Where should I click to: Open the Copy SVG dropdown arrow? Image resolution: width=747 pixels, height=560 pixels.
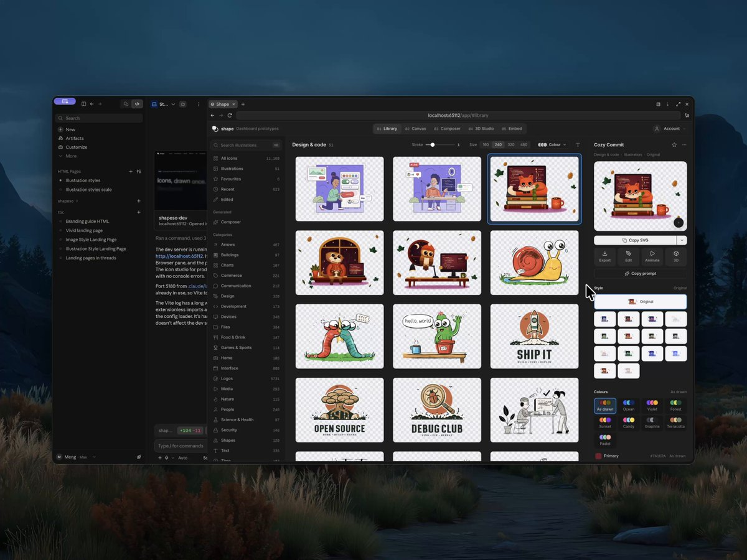682,240
